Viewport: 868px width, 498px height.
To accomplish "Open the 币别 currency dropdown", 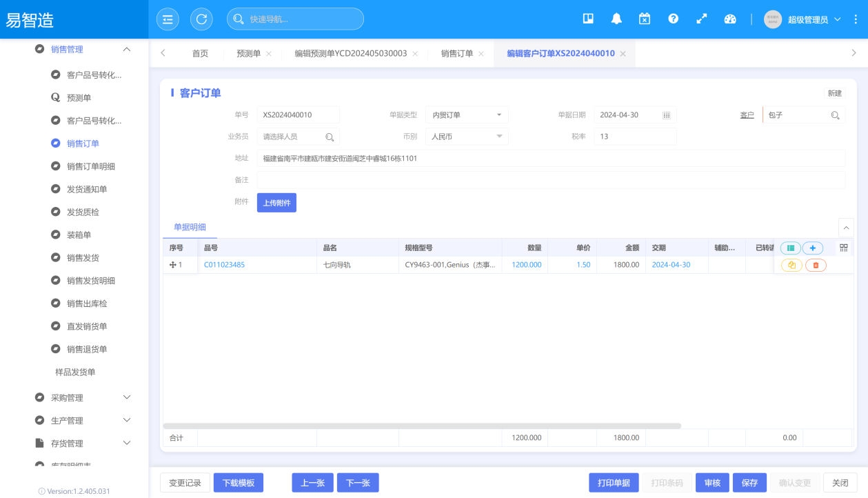I will pos(467,137).
